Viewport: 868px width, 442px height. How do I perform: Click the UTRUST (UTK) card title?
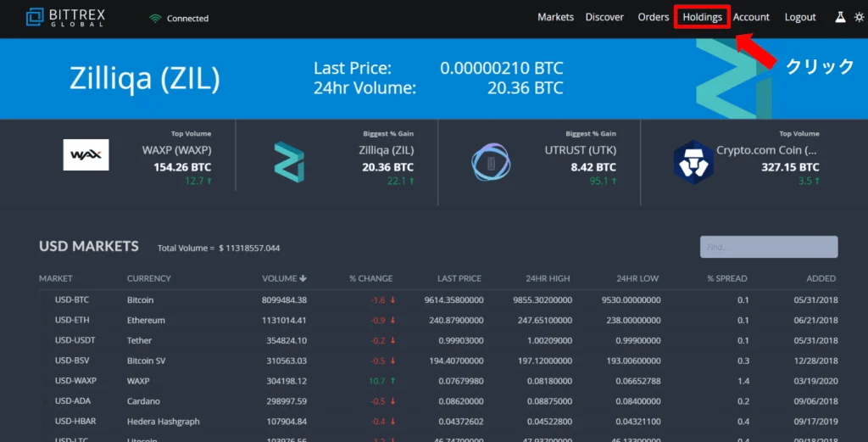click(580, 150)
